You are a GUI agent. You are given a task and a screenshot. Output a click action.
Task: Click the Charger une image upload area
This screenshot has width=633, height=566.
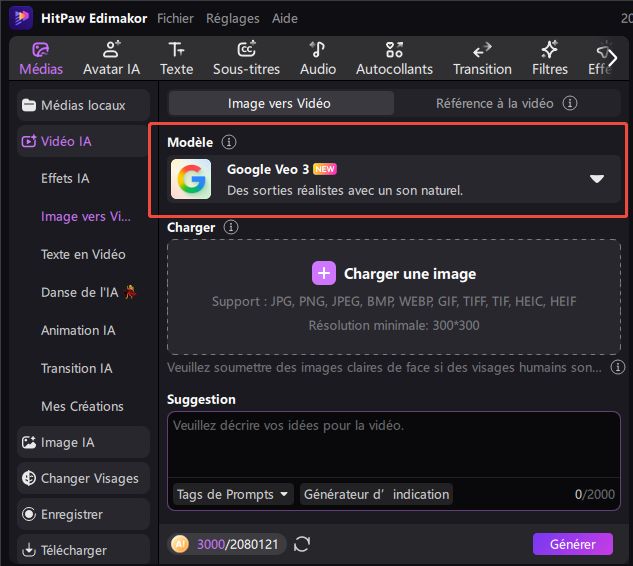(x=394, y=297)
